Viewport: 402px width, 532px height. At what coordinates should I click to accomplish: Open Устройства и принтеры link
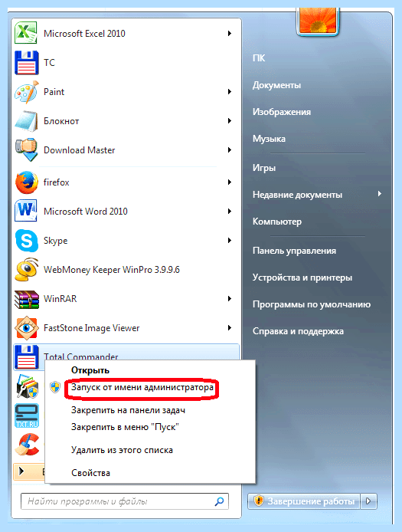pos(302,277)
